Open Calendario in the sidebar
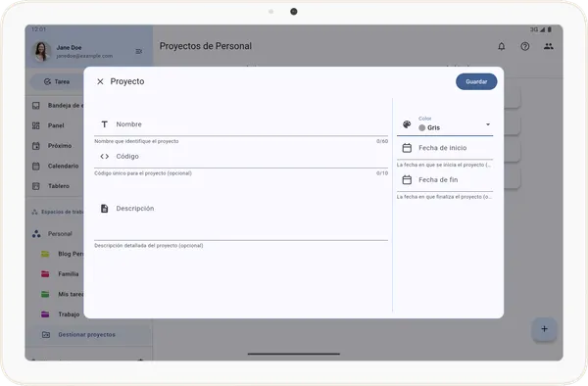The width and height of the screenshot is (588, 386). pos(55,166)
